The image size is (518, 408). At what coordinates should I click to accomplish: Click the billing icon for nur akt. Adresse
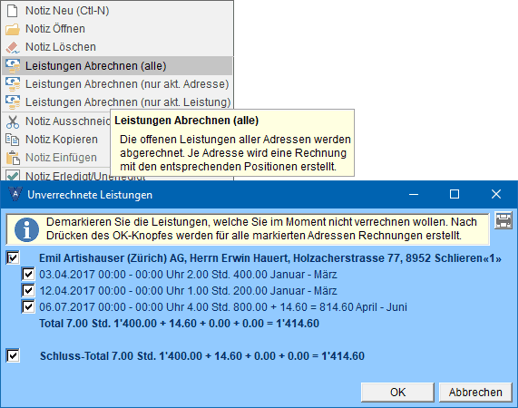pos(12,84)
